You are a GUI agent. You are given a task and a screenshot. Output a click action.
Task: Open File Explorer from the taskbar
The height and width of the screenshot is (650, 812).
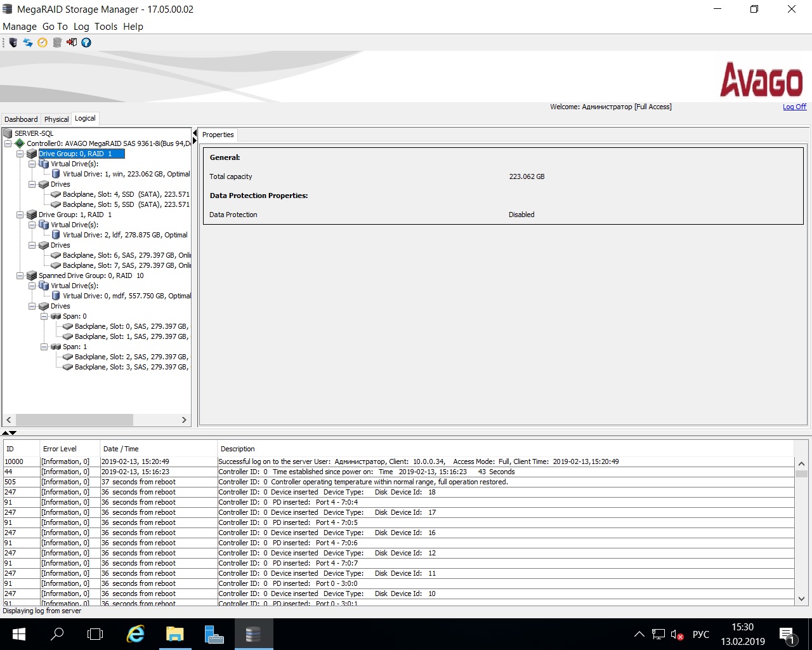coord(174,633)
